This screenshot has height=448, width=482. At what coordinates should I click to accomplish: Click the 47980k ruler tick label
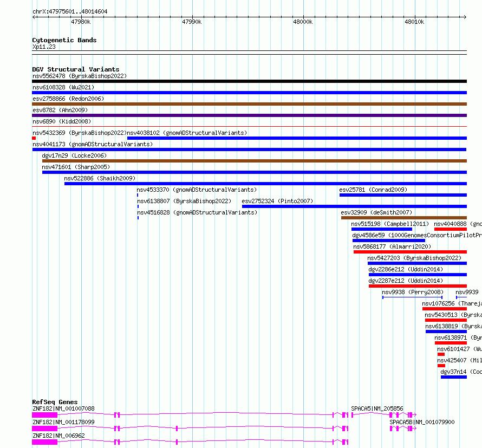[x=81, y=22]
